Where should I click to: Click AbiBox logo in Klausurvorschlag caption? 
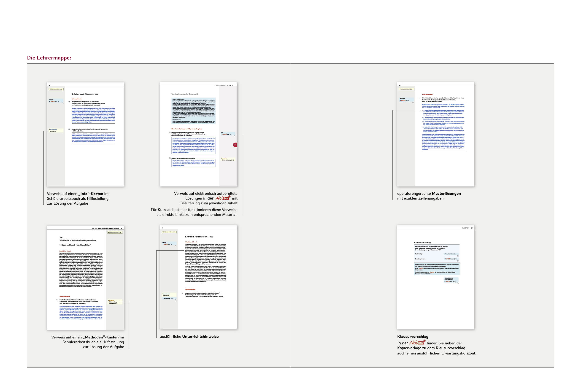pyautogui.click(x=417, y=343)
